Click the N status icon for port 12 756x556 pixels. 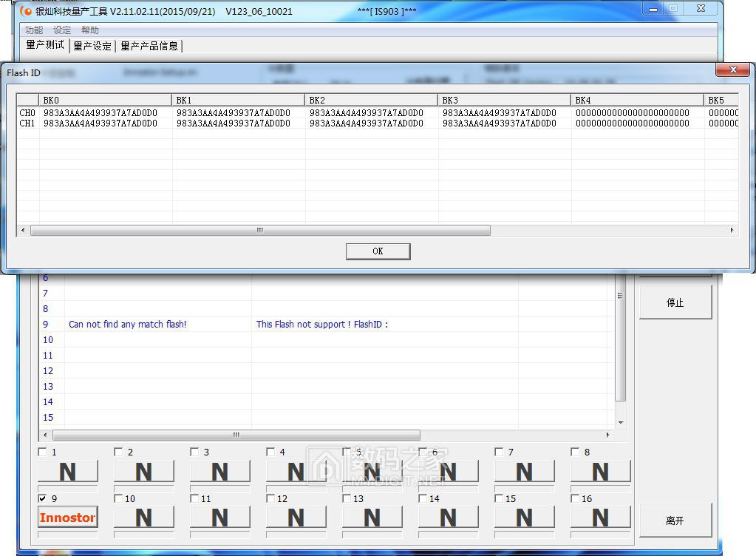[x=296, y=518]
